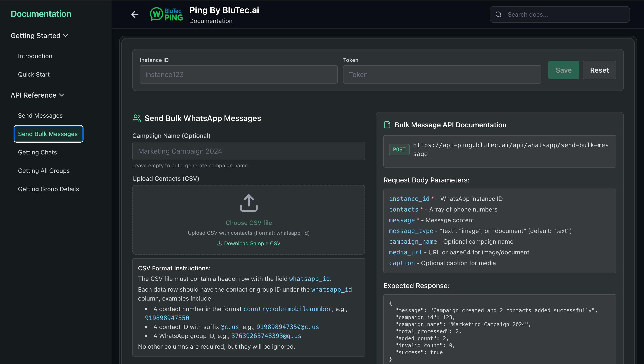Click the search magnifier icon
The image size is (644, 364).
499,14
